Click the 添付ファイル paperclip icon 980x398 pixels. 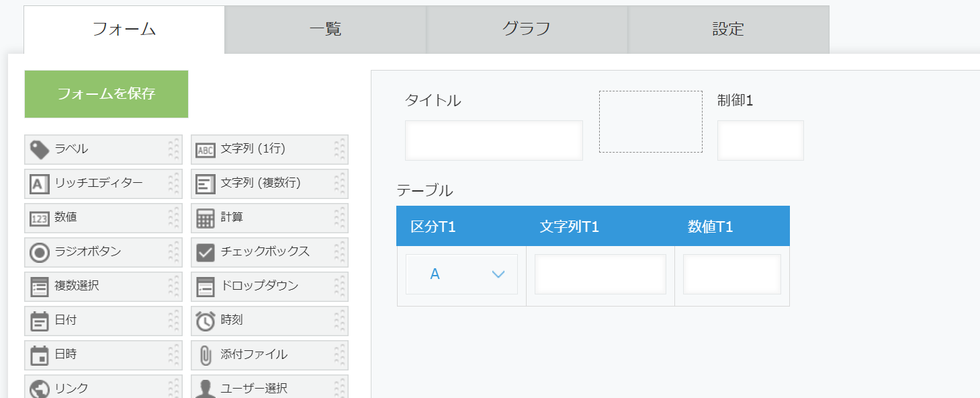(x=205, y=356)
